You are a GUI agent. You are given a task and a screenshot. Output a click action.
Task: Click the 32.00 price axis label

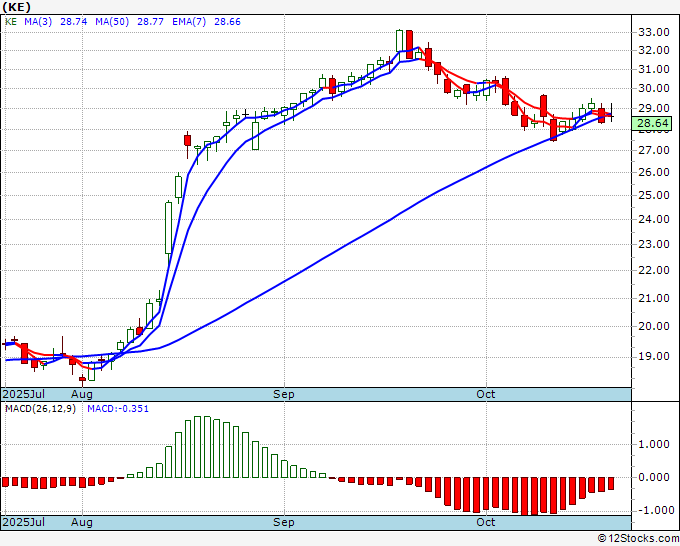[654, 50]
